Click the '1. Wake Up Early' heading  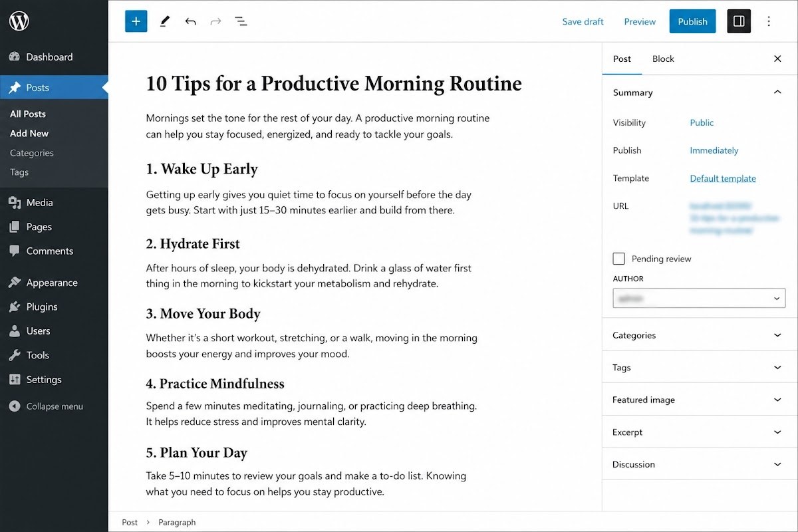coord(201,170)
